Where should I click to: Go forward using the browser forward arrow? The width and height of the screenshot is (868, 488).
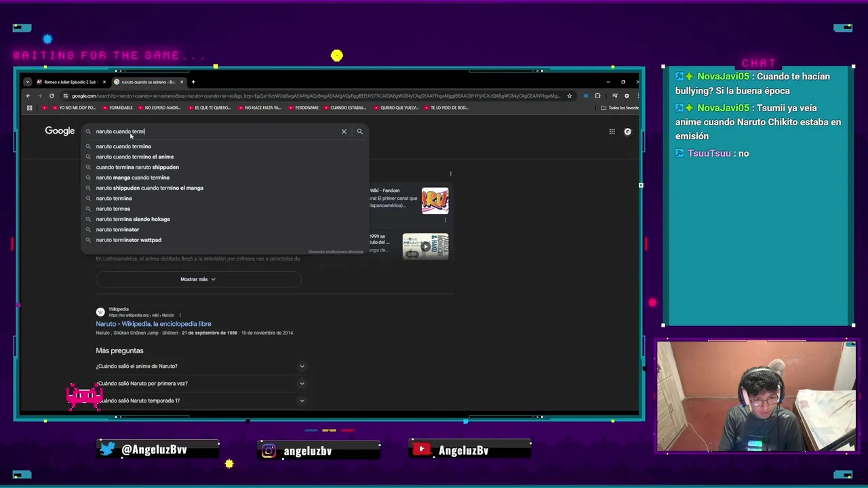pos(40,96)
